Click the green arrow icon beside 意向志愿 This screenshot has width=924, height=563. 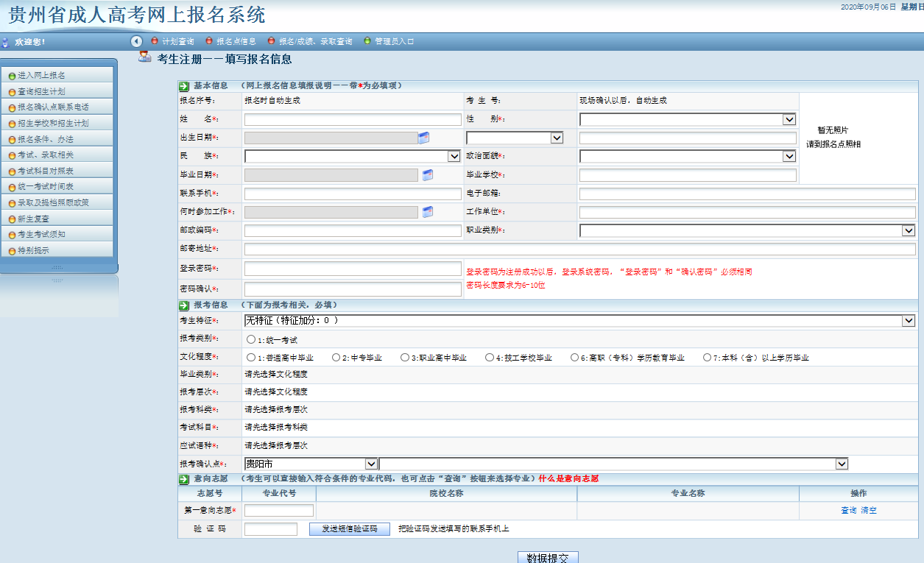pos(183,478)
